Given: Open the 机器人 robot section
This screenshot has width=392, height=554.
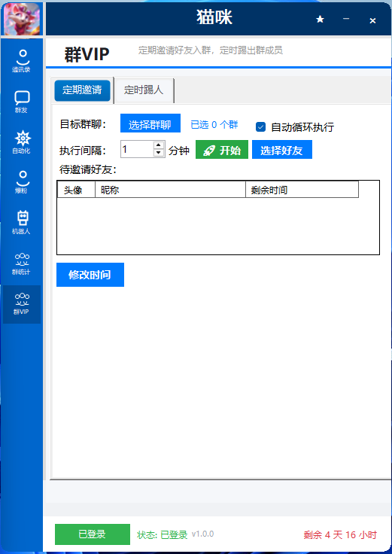Looking at the screenshot, I should pyautogui.click(x=22, y=223).
